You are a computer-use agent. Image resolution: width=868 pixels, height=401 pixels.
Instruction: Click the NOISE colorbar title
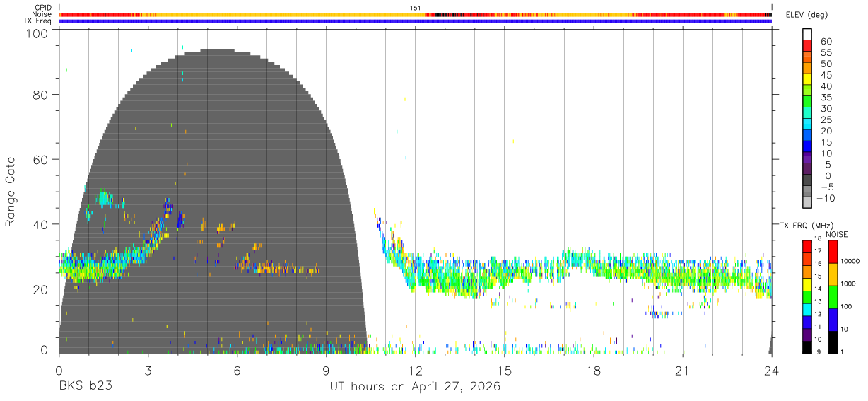click(837, 234)
